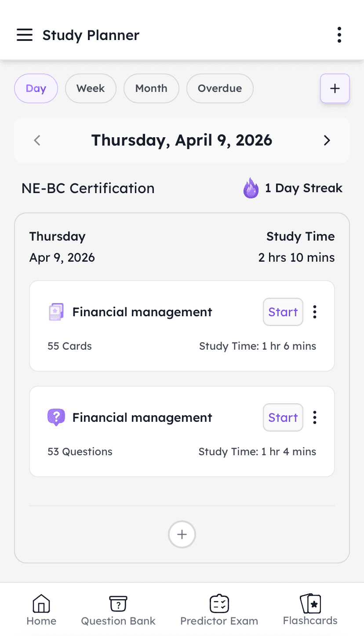Select the Day view filter
The width and height of the screenshot is (364, 636).
click(36, 88)
